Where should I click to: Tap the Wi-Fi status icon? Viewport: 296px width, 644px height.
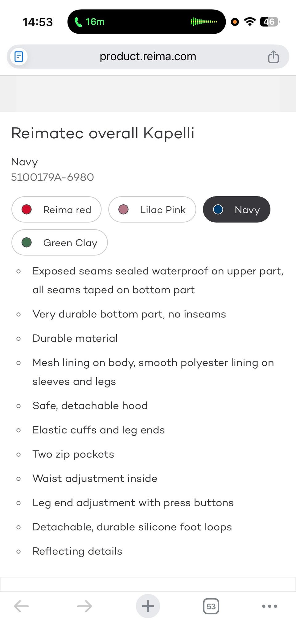pos(250,22)
